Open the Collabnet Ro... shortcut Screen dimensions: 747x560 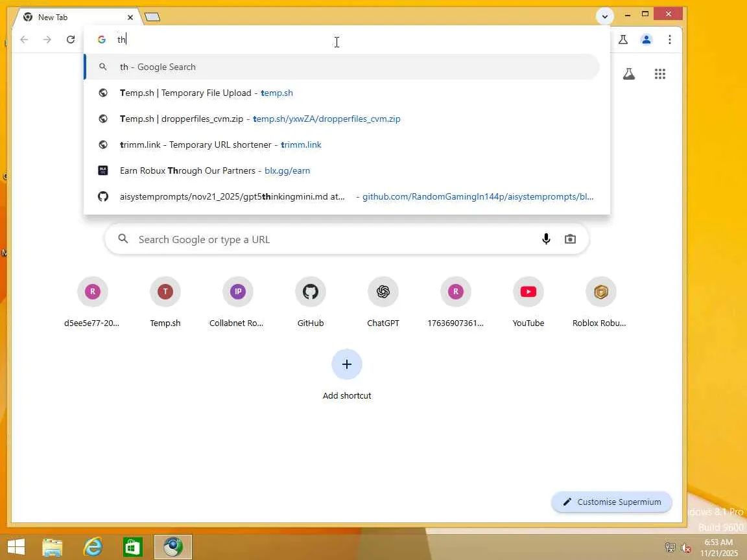[x=238, y=301]
